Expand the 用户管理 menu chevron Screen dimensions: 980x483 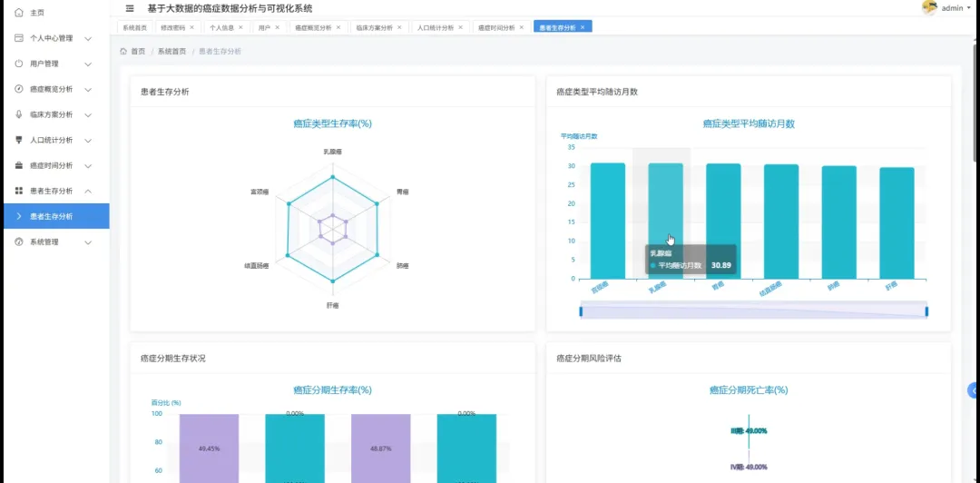[88, 64]
